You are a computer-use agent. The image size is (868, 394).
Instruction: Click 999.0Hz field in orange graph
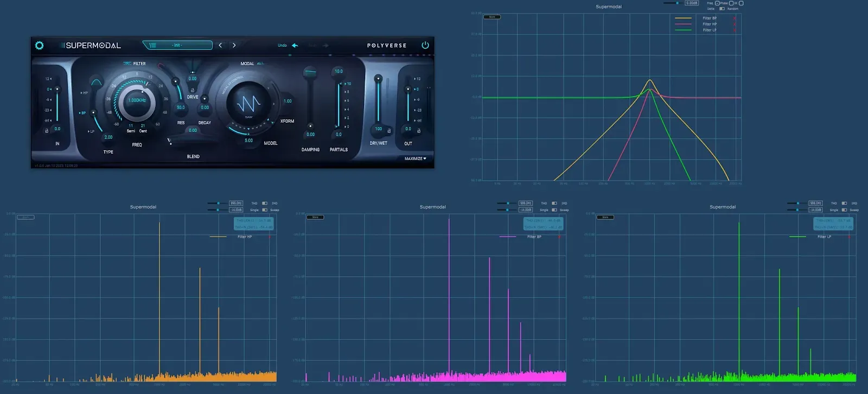point(235,204)
